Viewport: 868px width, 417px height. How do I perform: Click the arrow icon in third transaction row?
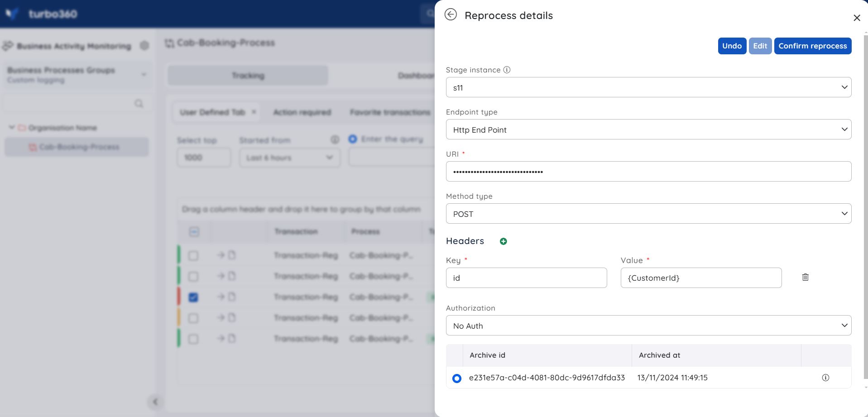[x=221, y=297]
